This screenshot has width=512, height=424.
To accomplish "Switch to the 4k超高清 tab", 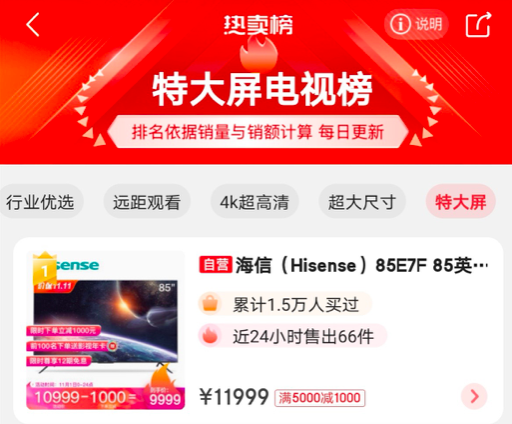I will [254, 202].
